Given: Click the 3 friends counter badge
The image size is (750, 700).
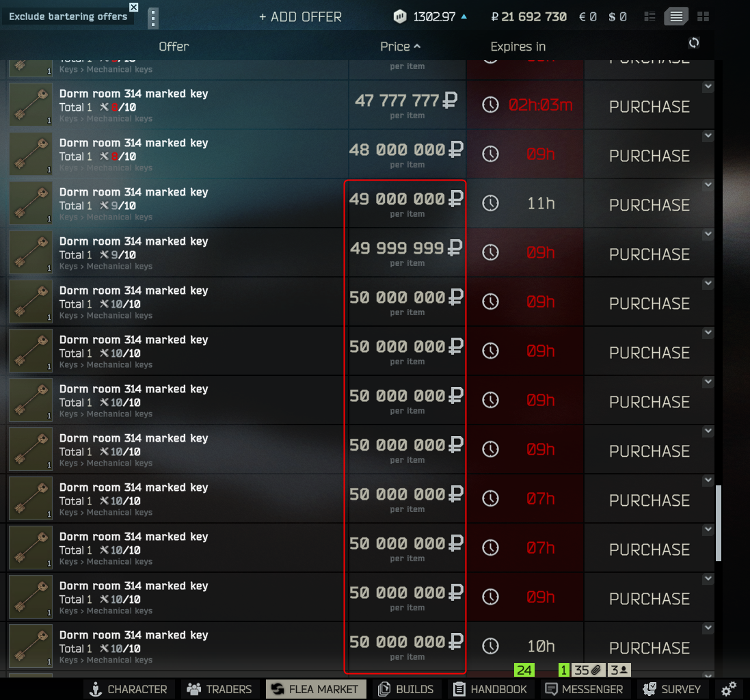Looking at the screenshot, I should pyautogui.click(x=619, y=670).
